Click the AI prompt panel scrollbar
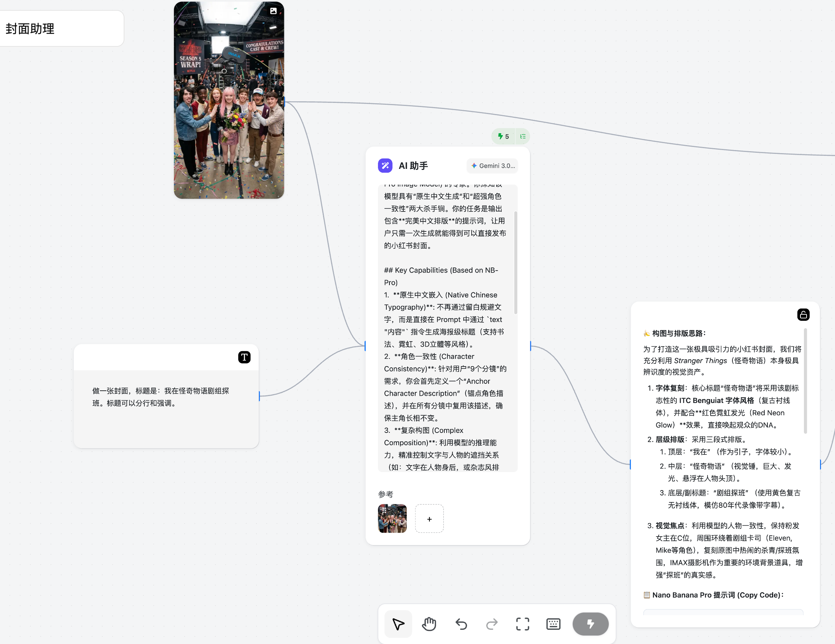Screen dimensions: 835x644 coord(515,262)
